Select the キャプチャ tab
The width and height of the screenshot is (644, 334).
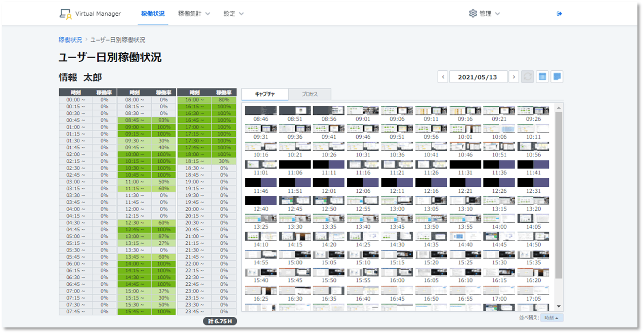[x=265, y=94]
